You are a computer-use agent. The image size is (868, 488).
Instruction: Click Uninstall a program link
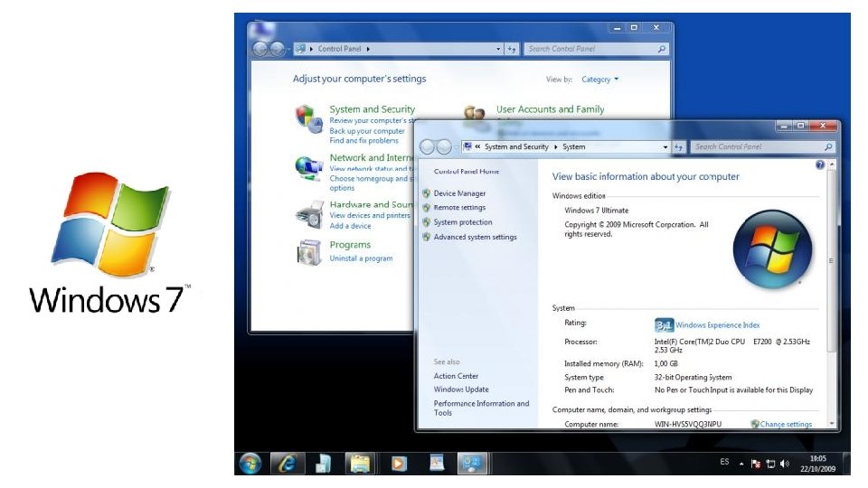(361, 258)
